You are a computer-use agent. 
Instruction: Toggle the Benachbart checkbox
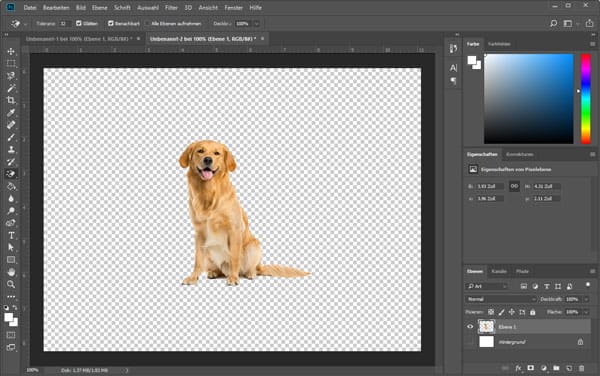click(111, 23)
